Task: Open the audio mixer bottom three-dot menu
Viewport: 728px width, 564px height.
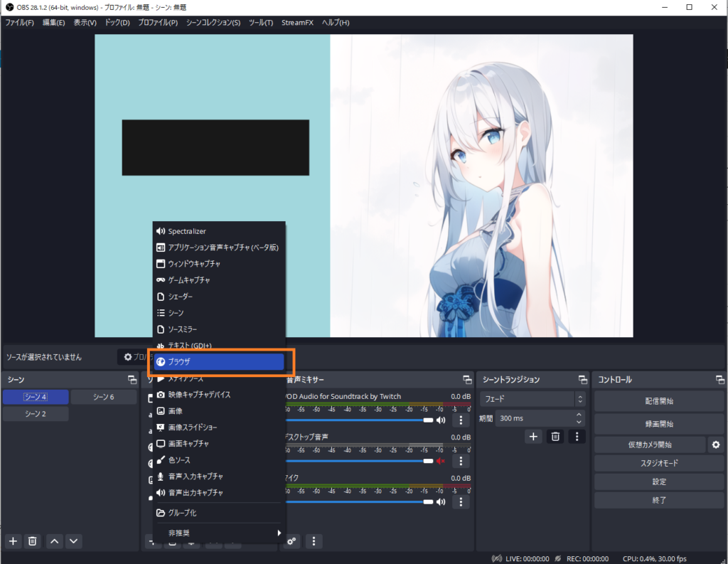Action: 314,541
